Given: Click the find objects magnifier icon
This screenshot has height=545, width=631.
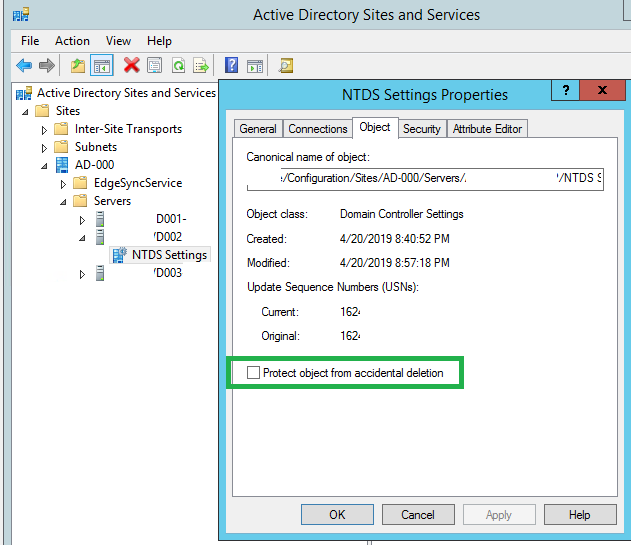Looking at the screenshot, I should (x=286, y=65).
